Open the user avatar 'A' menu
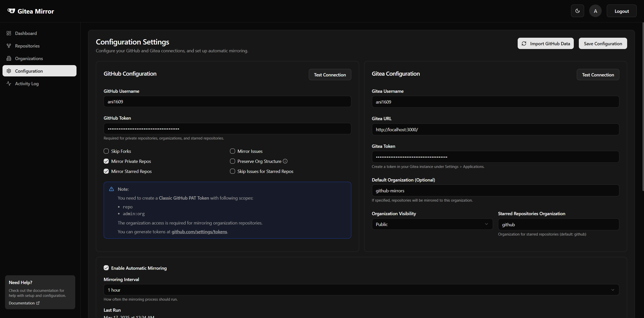This screenshot has height=318, width=644. pyautogui.click(x=595, y=11)
